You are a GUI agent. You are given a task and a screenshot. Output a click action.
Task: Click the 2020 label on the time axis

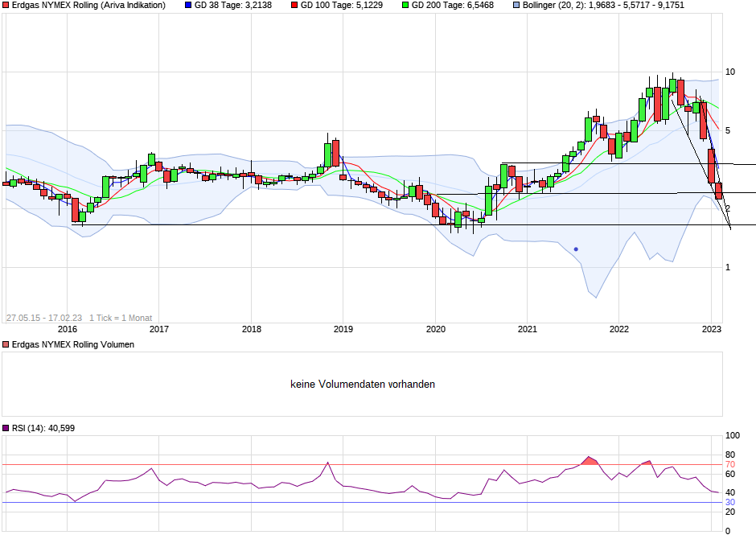pyautogui.click(x=435, y=329)
